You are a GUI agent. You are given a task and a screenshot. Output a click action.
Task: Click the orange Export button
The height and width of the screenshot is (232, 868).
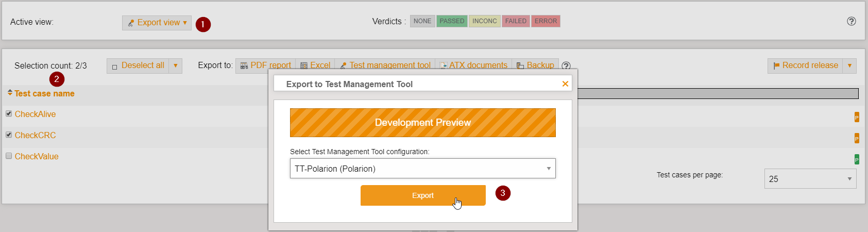422,195
